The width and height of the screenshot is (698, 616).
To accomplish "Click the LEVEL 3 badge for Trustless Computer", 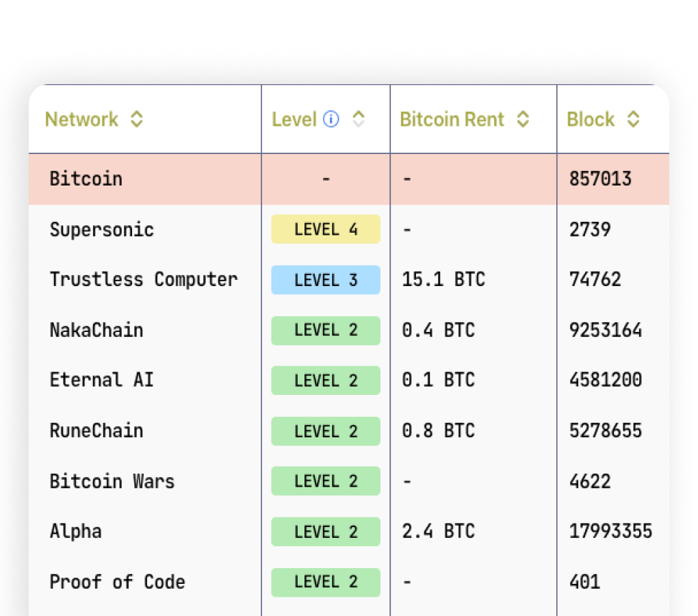I will [326, 279].
